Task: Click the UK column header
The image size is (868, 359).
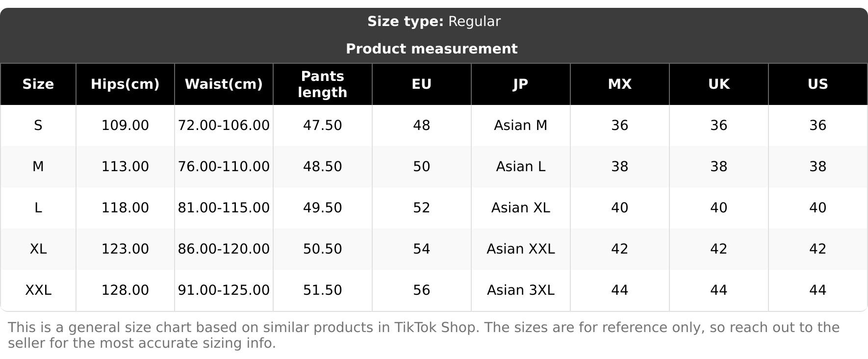Action: (719, 84)
